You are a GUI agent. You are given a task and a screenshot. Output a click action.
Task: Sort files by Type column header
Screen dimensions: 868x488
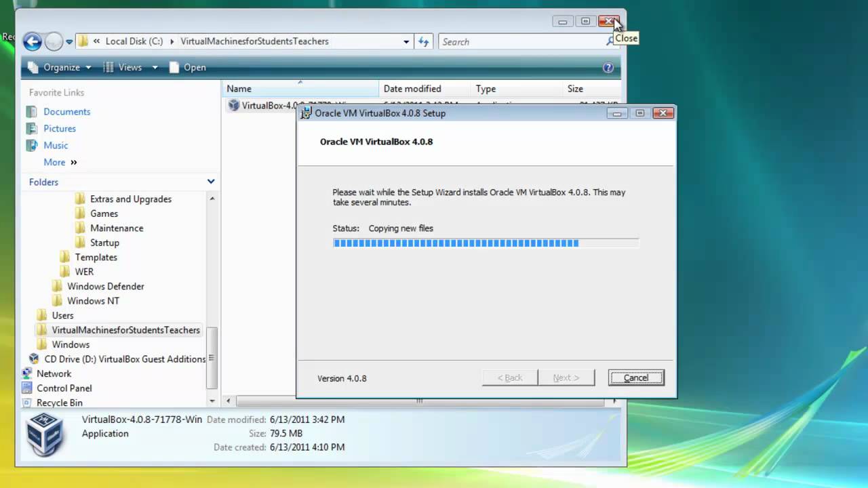[517, 89]
